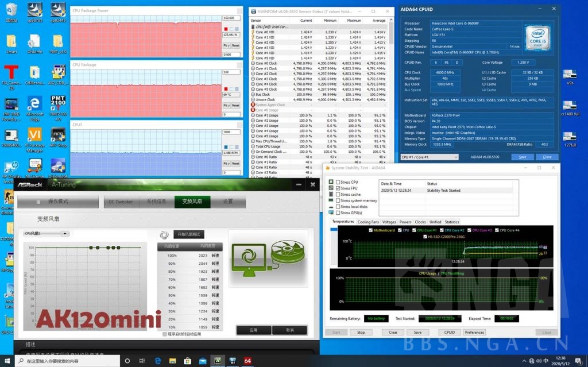Click the red color swatch on CPU Package graph
588x367 pixels.
[226, 89]
